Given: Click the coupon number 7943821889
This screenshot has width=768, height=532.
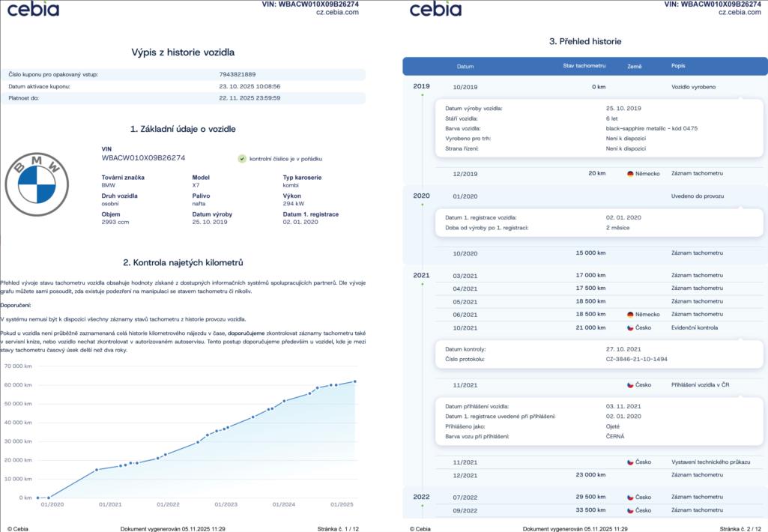Looking at the screenshot, I should [238, 75].
